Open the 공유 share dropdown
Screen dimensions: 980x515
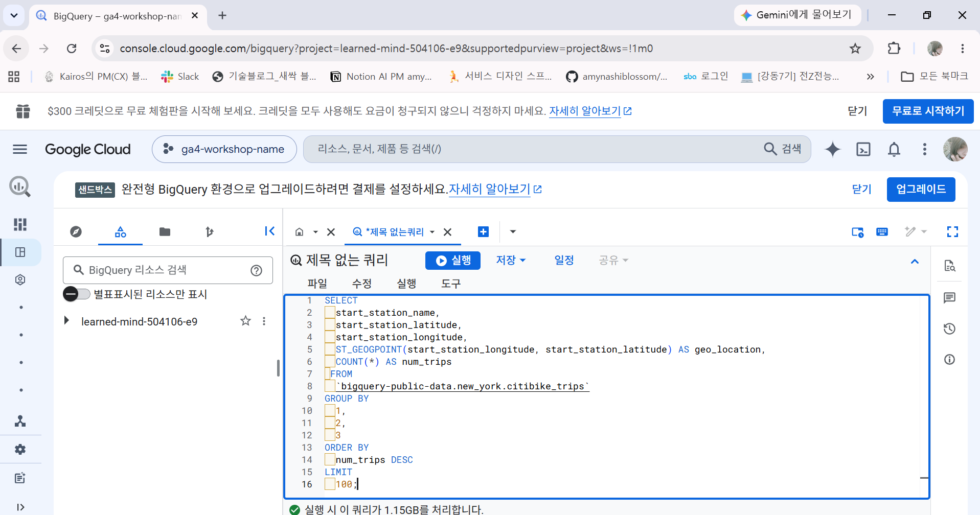pyautogui.click(x=613, y=260)
